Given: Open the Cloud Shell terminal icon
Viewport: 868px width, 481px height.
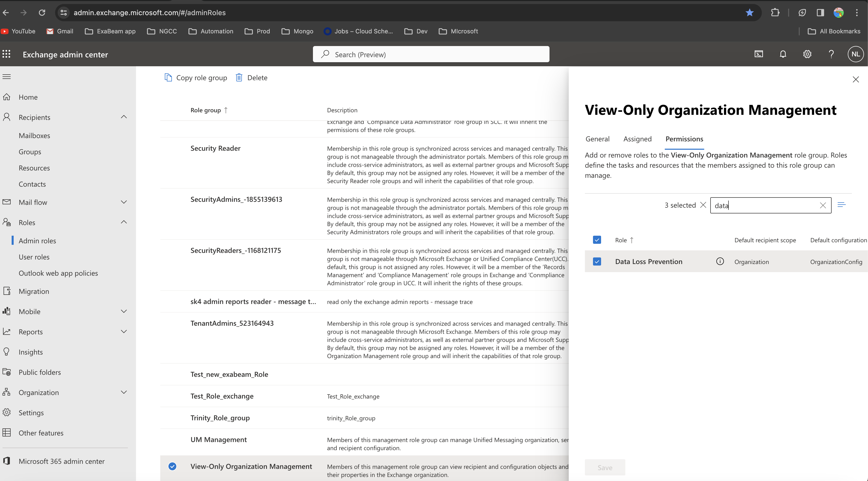Looking at the screenshot, I should click(759, 54).
